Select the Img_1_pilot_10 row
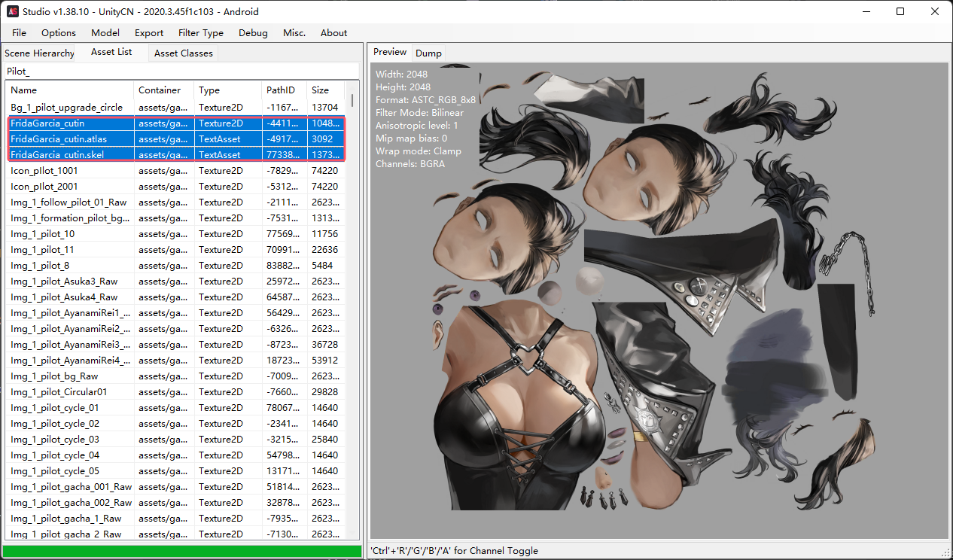The width and height of the screenshot is (953, 560). click(175, 234)
